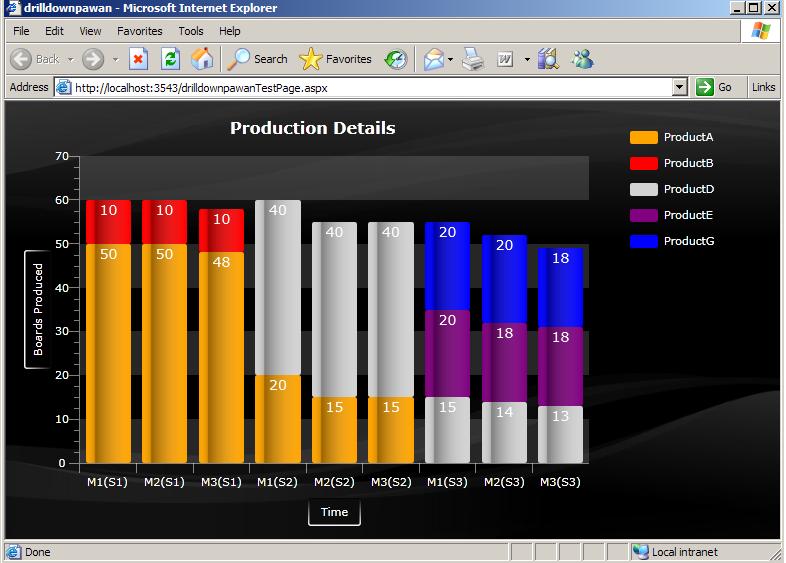Open the History clock icon
Image resolution: width=786 pixels, height=563 pixels.
click(x=396, y=60)
